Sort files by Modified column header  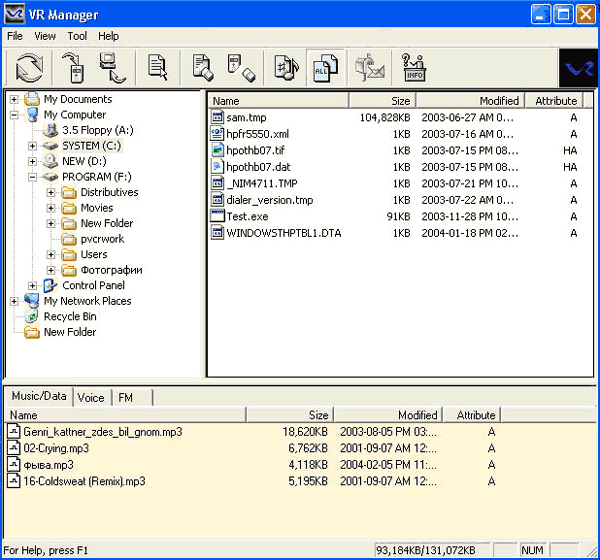click(x=470, y=101)
